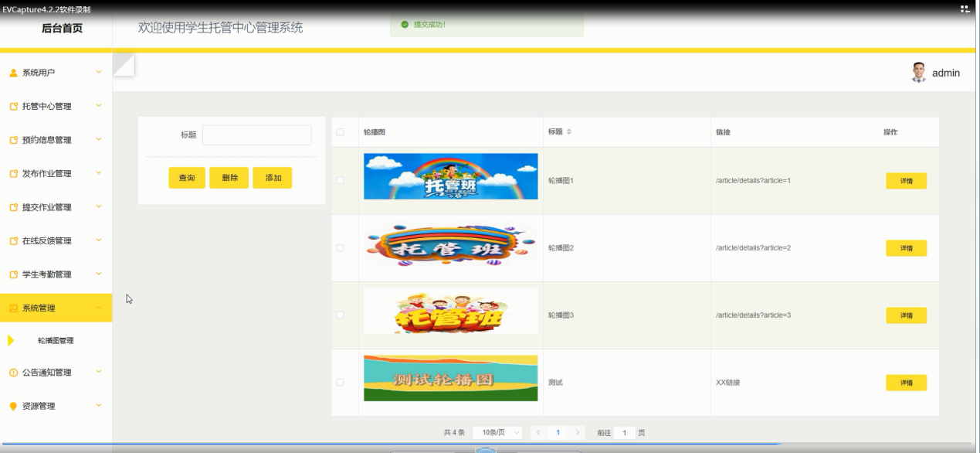Viewport: 980px width, 453px height.
Task: Click the green success check icon
Action: click(x=405, y=24)
